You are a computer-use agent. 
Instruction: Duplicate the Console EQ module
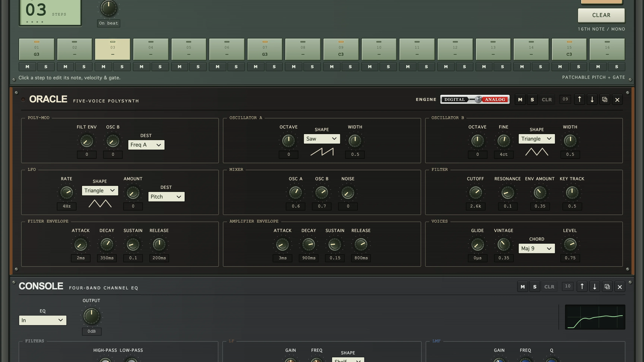click(x=607, y=287)
